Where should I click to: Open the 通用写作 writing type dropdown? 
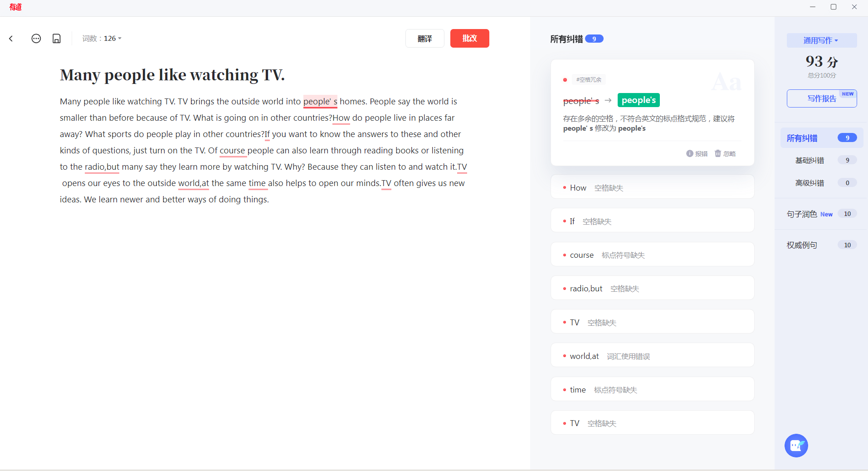click(x=821, y=40)
